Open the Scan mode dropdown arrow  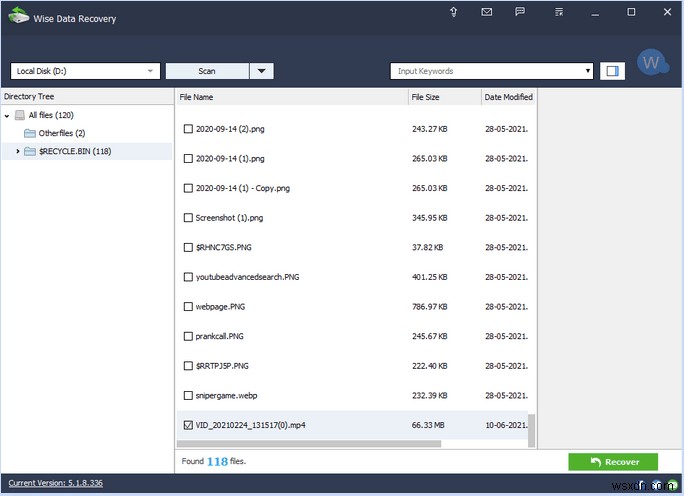[x=262, y=71]
